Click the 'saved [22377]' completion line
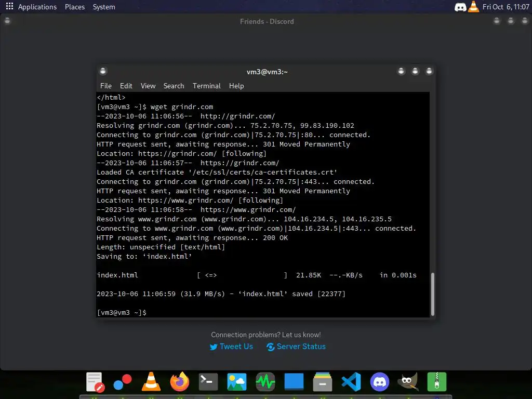Image resolution: width=532 pixels, height=399 pixels. pos(221,294)
